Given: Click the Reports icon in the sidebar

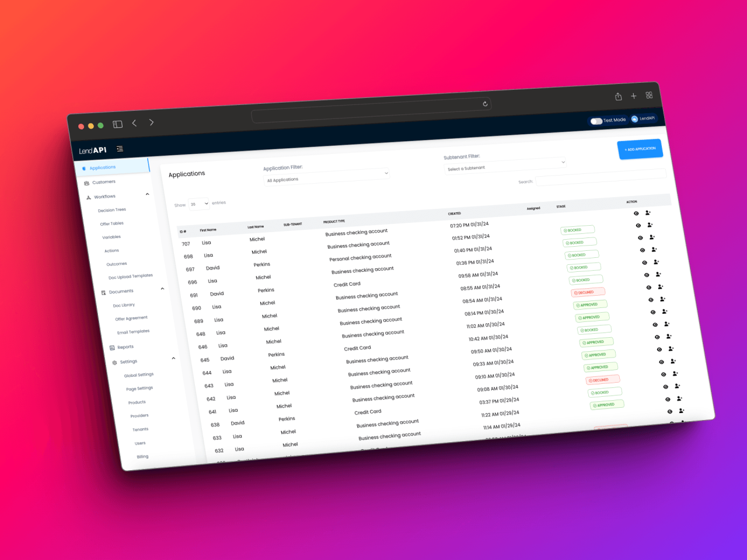Looking at the screenshot, I should coord(113,346).
